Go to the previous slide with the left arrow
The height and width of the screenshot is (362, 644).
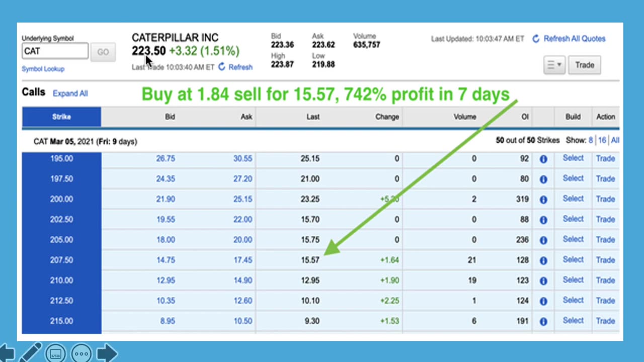7,353
